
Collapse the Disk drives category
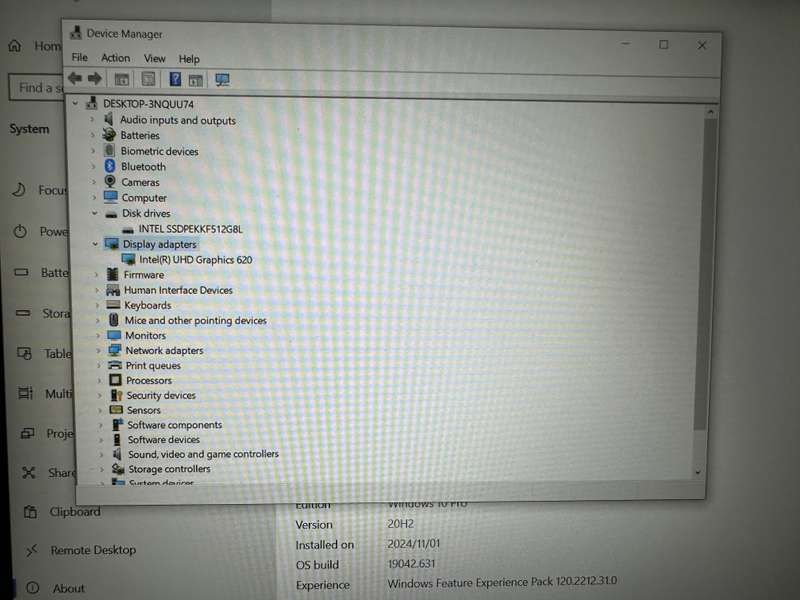[x=94, y=213]
